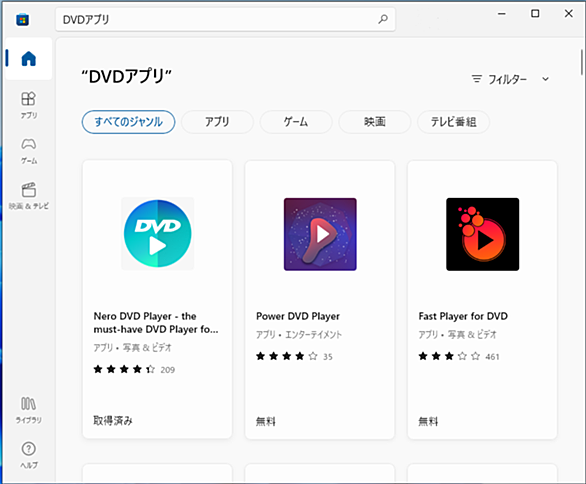
Task: Close the Microsoft Store window
Action: (568, 14)
